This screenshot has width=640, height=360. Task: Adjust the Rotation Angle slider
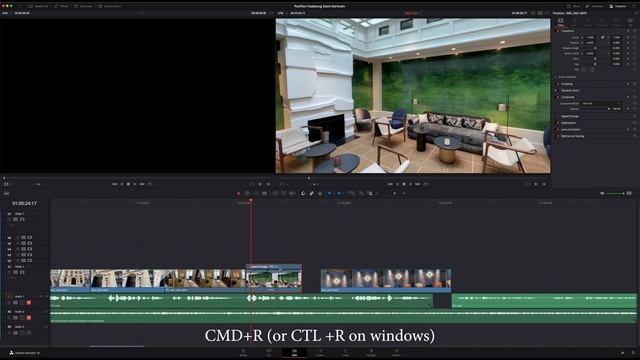click(595, 48)
